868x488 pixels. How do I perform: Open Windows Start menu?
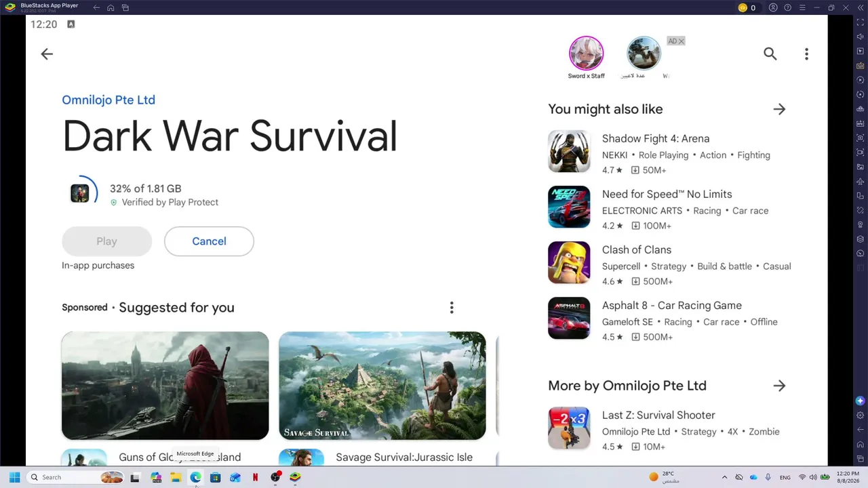(14, 477)
